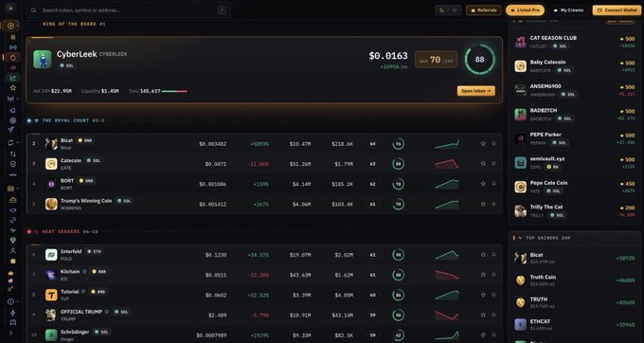Screen dimensions: 644x343
Task: Click the key icon in left sidebar
Action: coord(10,289)
